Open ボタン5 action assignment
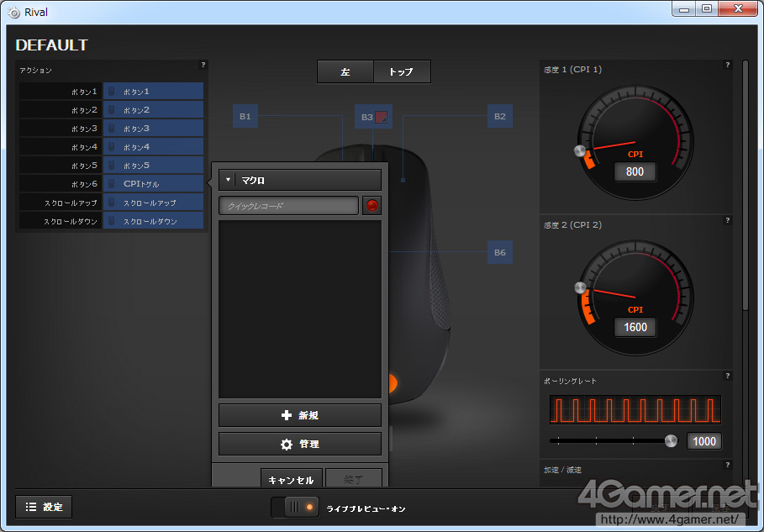Image resolution: width=764 pixels, height=532 pixels. coord(153,166)
